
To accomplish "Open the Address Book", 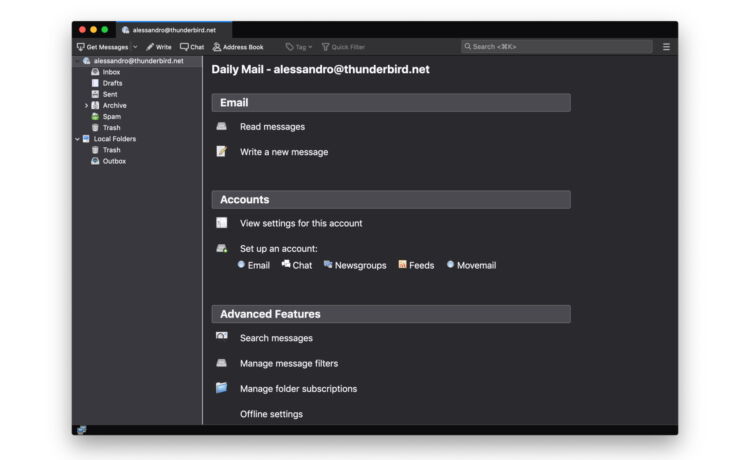I will point(238,47).
